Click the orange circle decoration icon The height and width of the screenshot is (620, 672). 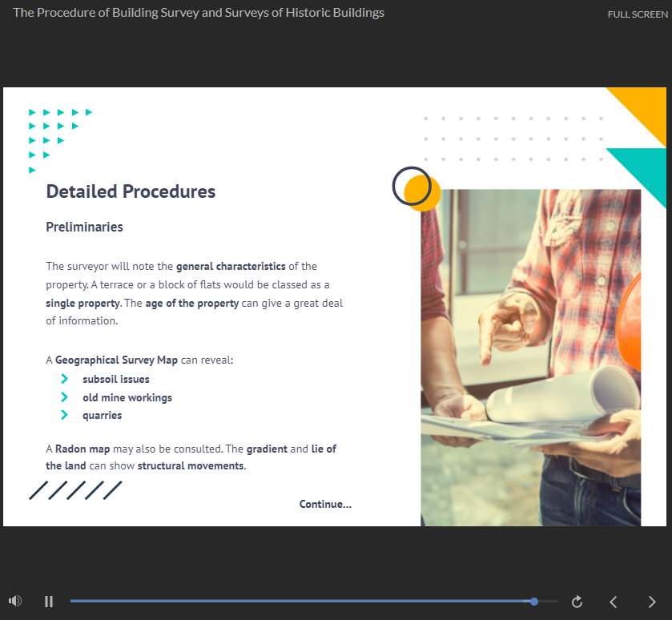(417, 190)
